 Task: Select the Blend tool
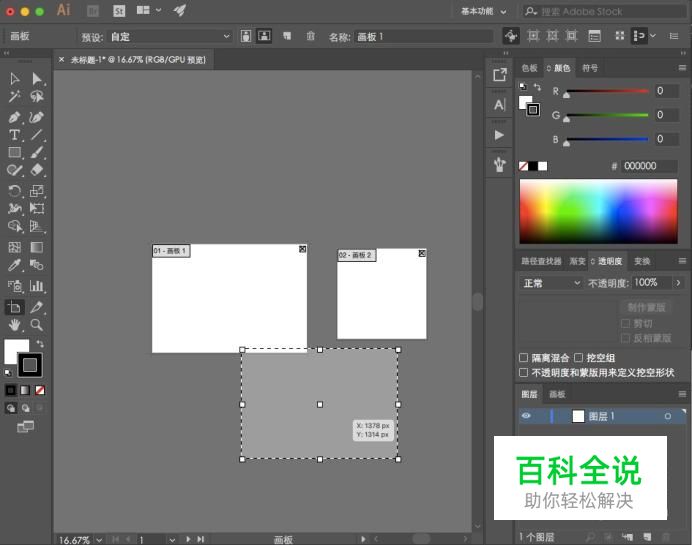[37, 265]
